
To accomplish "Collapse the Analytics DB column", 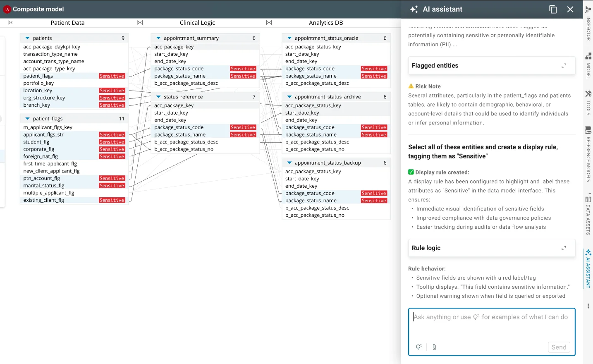I will coord(269,23).
